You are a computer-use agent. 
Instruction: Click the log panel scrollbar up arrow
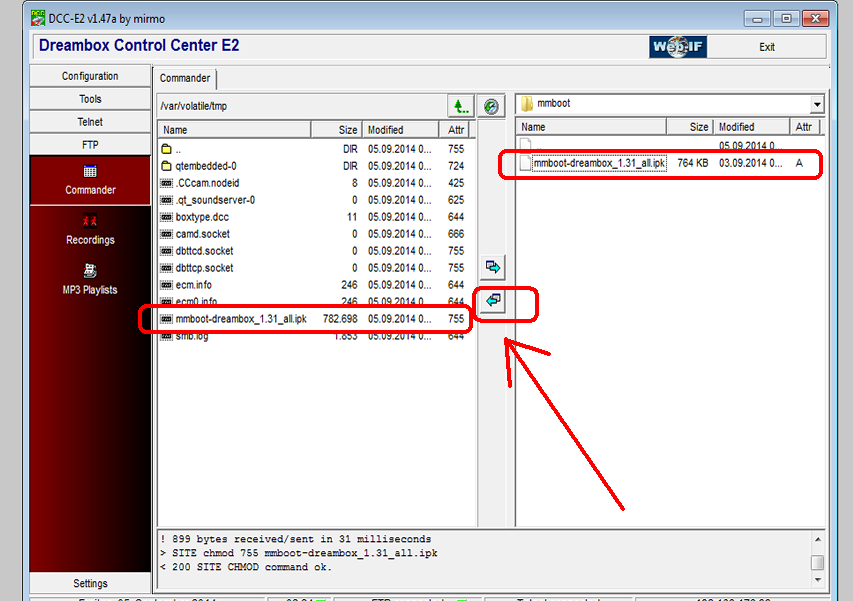pyautogui.click(x=817, y=539)
